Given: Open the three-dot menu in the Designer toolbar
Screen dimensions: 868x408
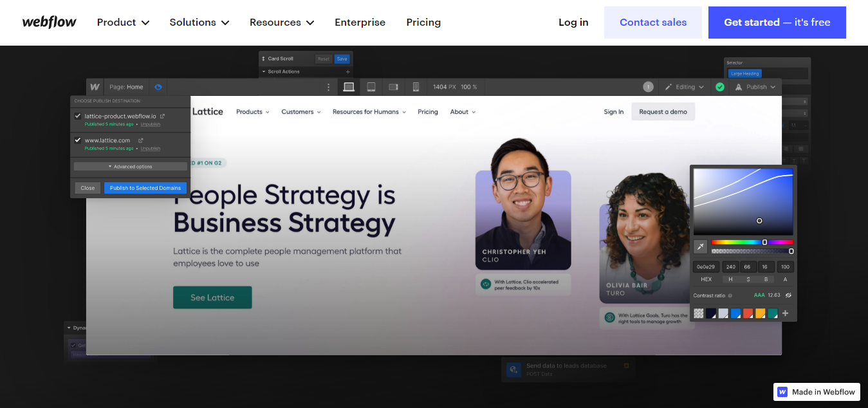Looking at the screenshot, I should [329, 87].
